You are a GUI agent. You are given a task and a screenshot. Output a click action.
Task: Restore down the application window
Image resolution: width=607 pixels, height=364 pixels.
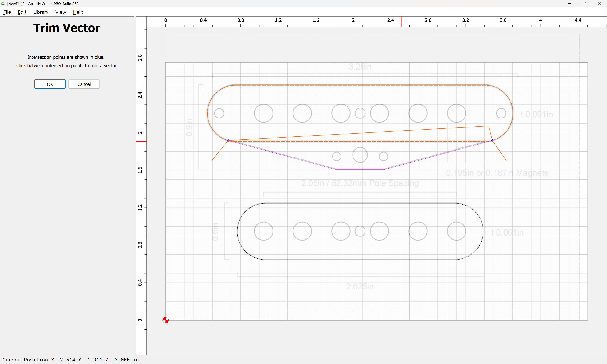coord(584,4)
